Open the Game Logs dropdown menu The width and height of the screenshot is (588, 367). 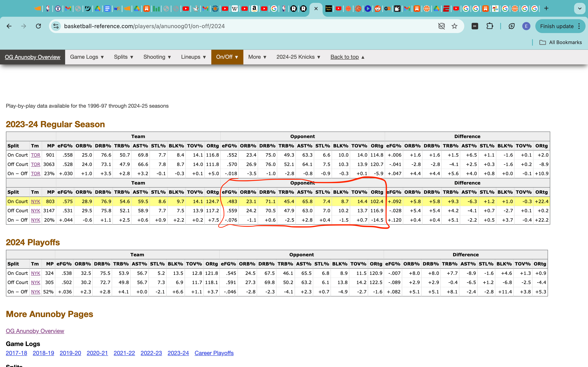coord(87,57)
